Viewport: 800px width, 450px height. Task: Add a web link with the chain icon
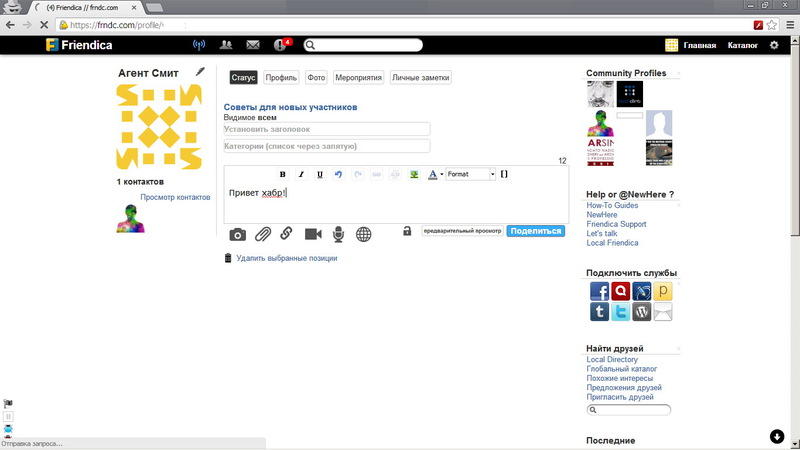tap(286, 234)
